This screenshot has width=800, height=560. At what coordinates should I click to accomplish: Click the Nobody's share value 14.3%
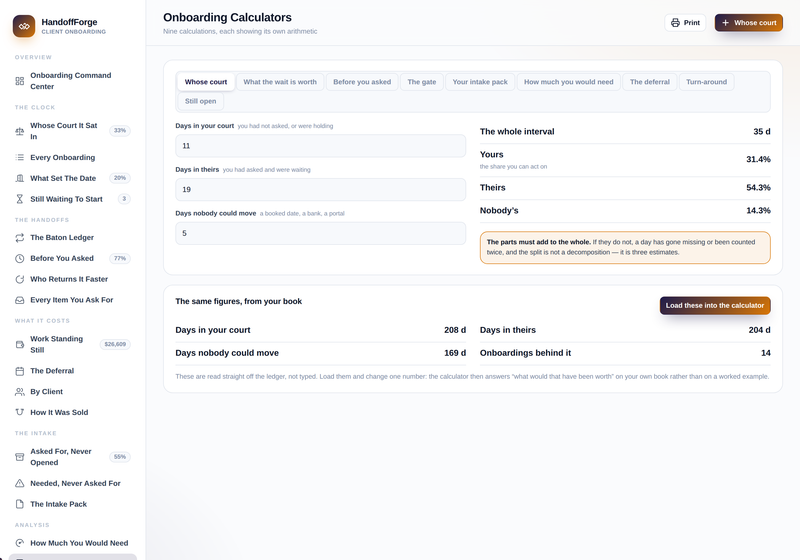758,211
